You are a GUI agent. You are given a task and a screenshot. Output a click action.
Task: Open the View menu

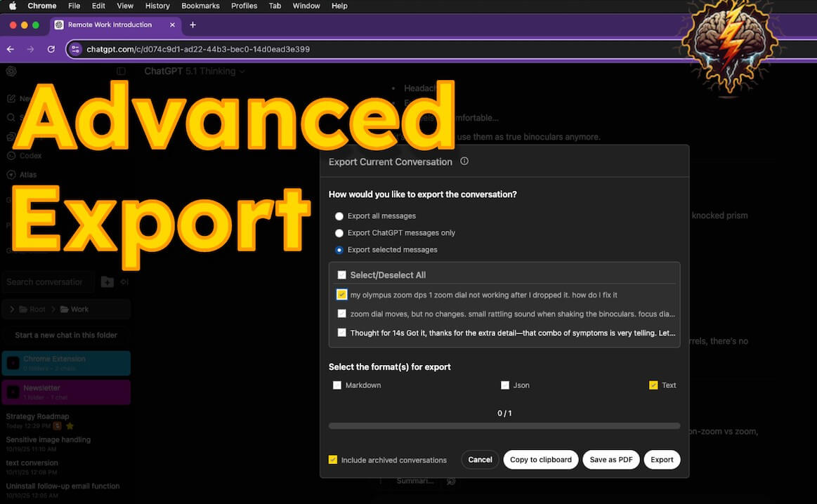(x=125, y=6)
